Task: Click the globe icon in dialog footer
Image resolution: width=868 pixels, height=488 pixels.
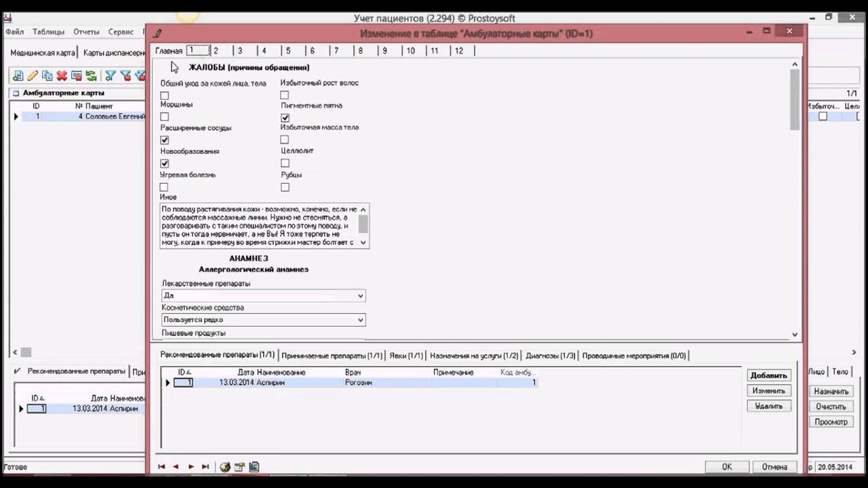Action: point(225,467)
